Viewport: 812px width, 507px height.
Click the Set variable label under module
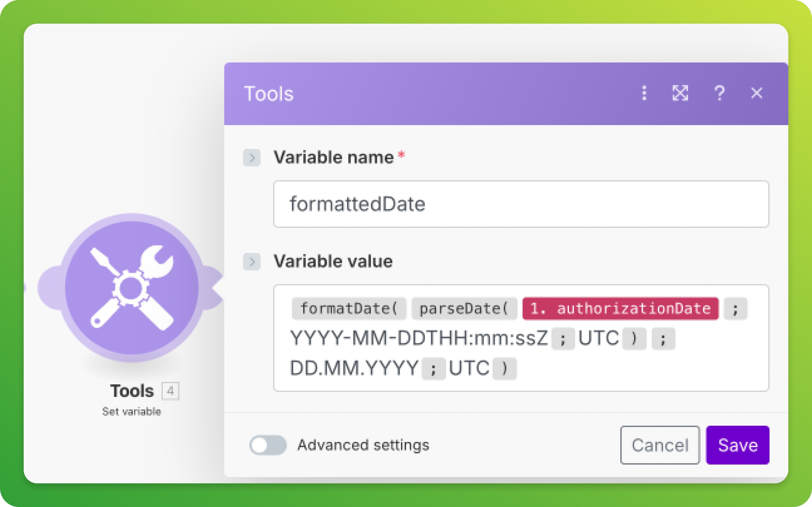[132, 412]
